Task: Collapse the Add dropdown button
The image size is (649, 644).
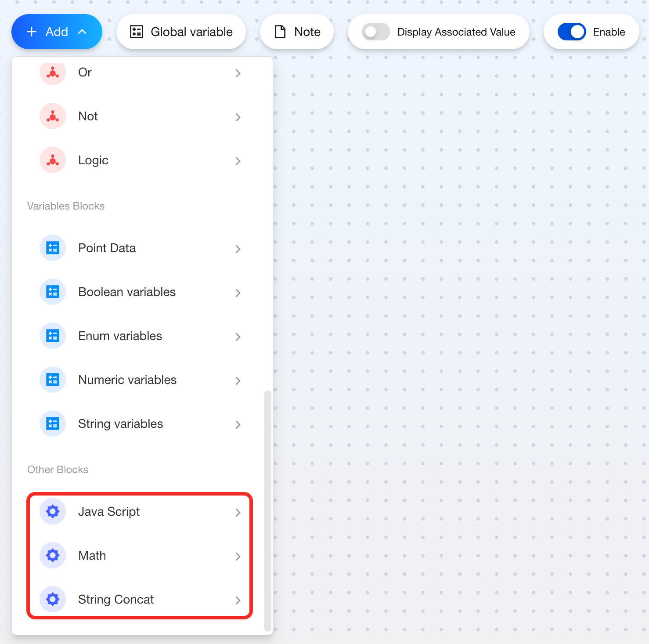Action: click(57, 32)
